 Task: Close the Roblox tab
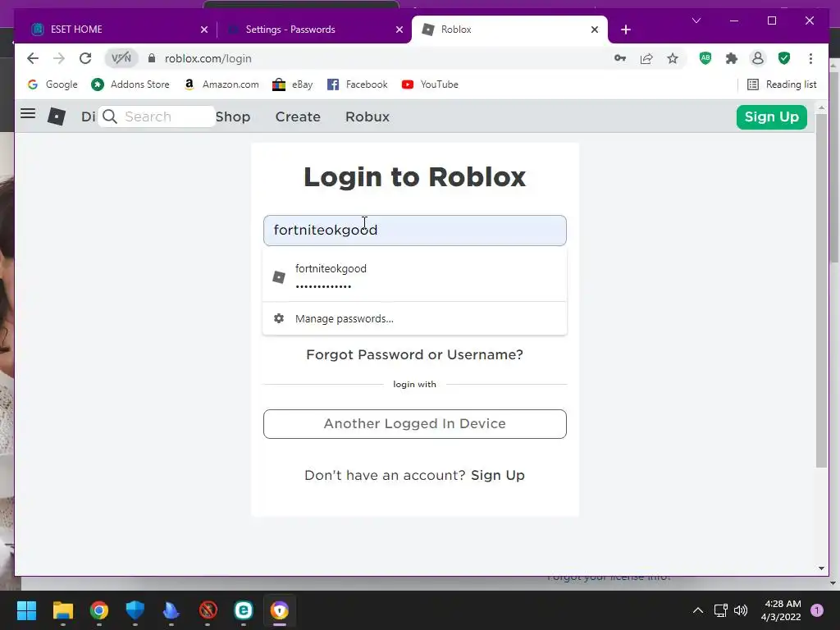click(x=595, y=30)
